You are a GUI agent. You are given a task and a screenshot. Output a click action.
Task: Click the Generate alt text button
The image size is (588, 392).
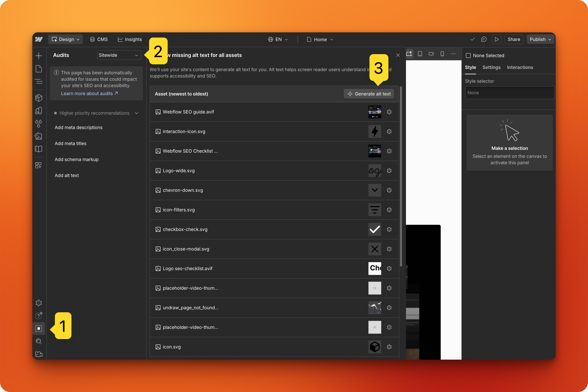coord(369,94)
